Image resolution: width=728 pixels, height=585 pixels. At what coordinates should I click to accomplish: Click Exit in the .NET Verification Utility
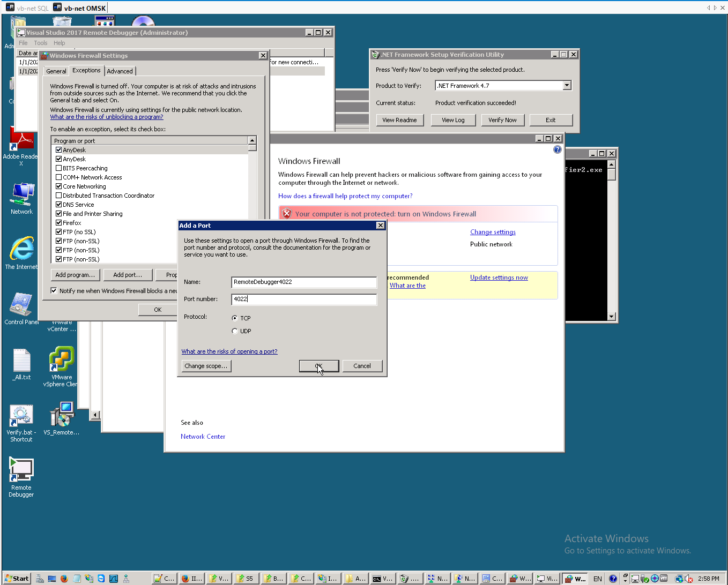pyautogui.click(x=551, y=120)
